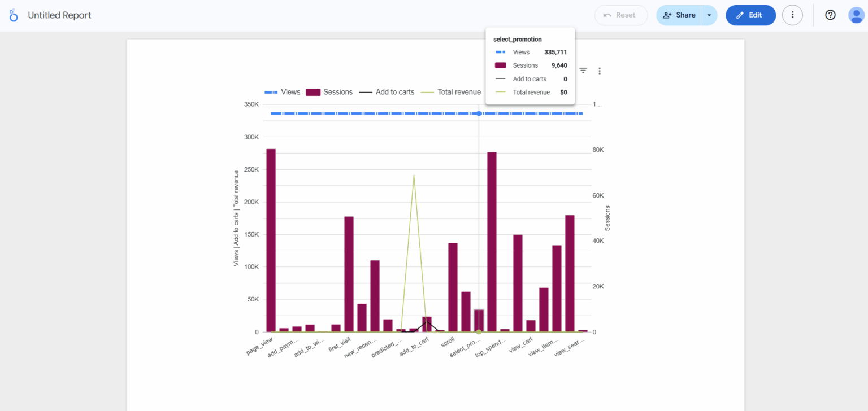Click the user account avatar
Screen dimensions: 868x411
pos(856,15)
